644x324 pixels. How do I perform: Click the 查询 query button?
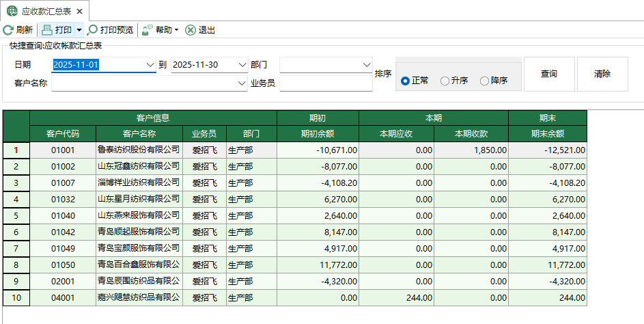click(x=549, y=74)
